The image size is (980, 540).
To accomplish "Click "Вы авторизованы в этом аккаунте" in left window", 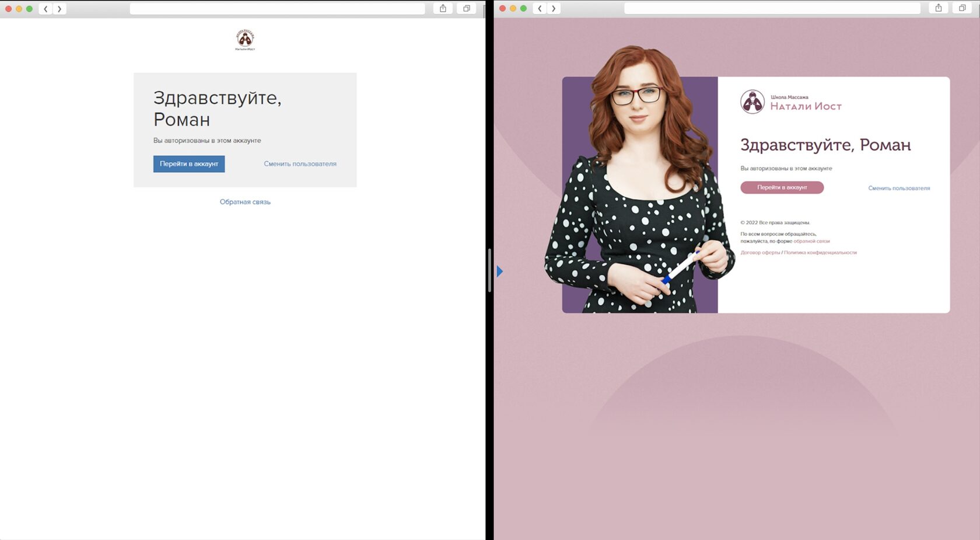I will (x=207, y=141).
